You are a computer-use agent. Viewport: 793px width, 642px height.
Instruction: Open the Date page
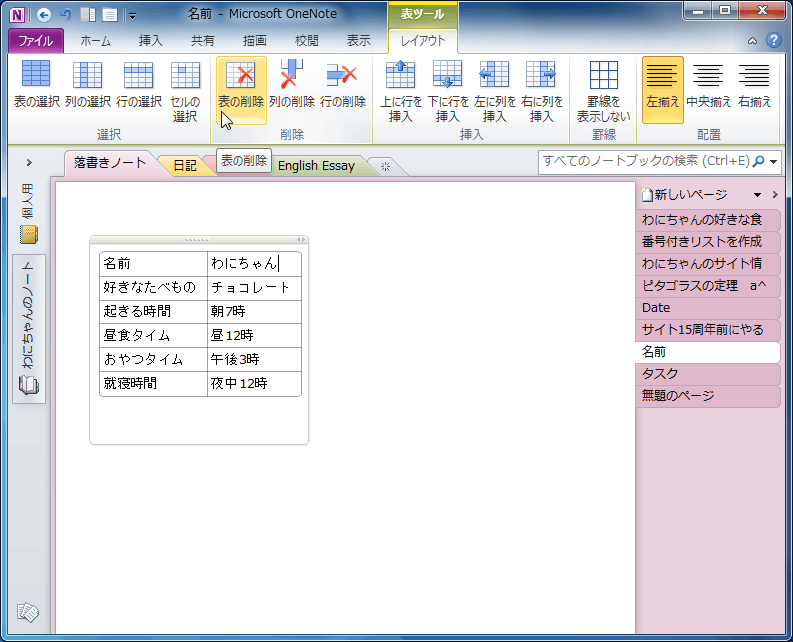pos(708,308)
